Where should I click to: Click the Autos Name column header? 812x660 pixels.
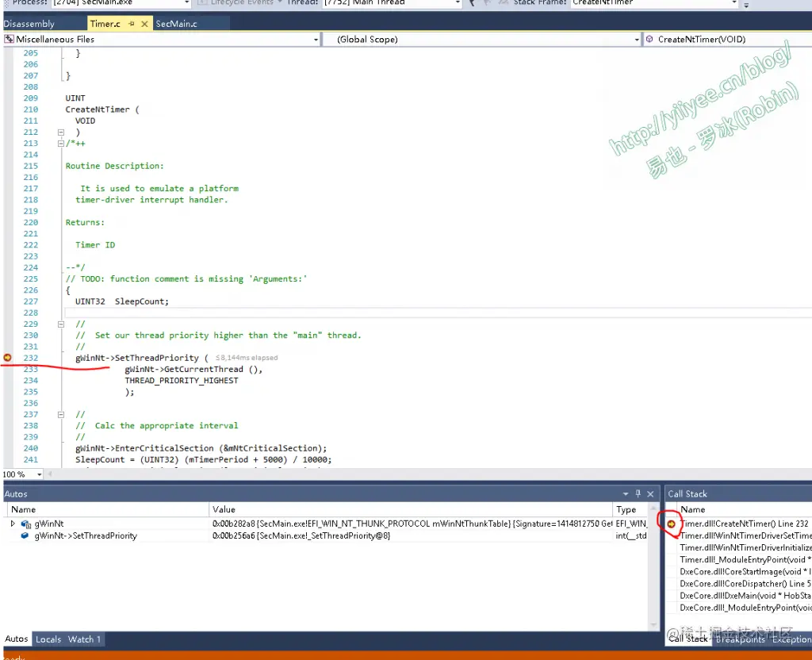[106, 510]
